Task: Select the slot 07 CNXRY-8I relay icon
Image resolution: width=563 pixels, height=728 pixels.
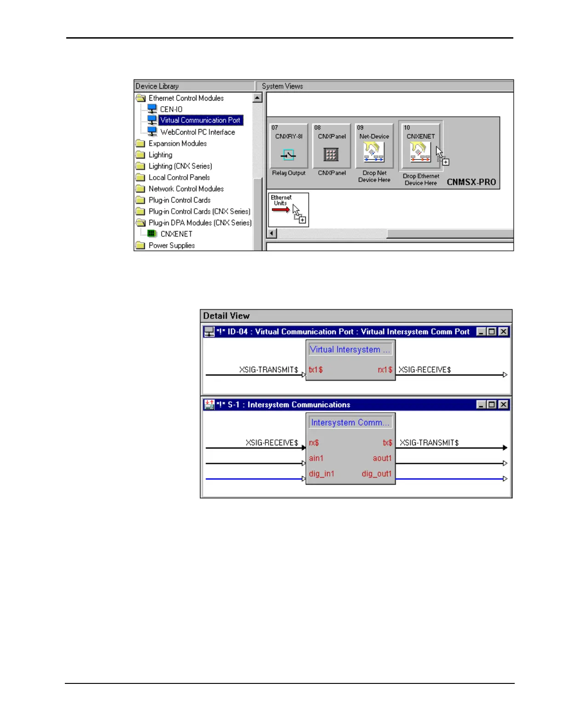Action: 288,154
